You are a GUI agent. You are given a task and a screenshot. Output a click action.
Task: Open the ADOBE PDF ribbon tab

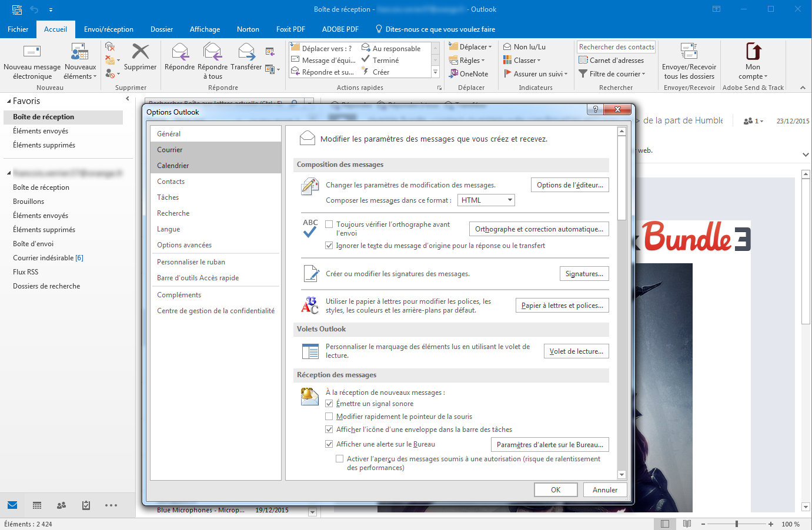point(340,29)
